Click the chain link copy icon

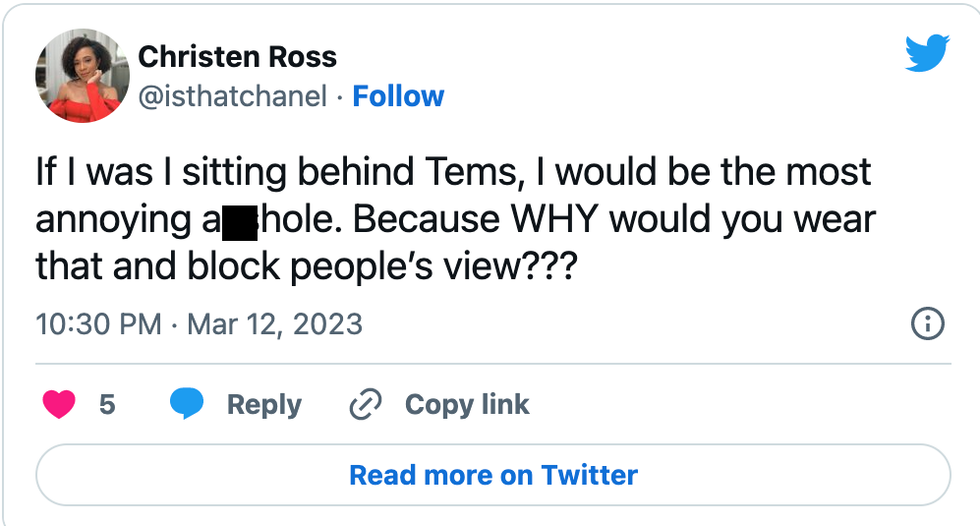coord(366,405)
